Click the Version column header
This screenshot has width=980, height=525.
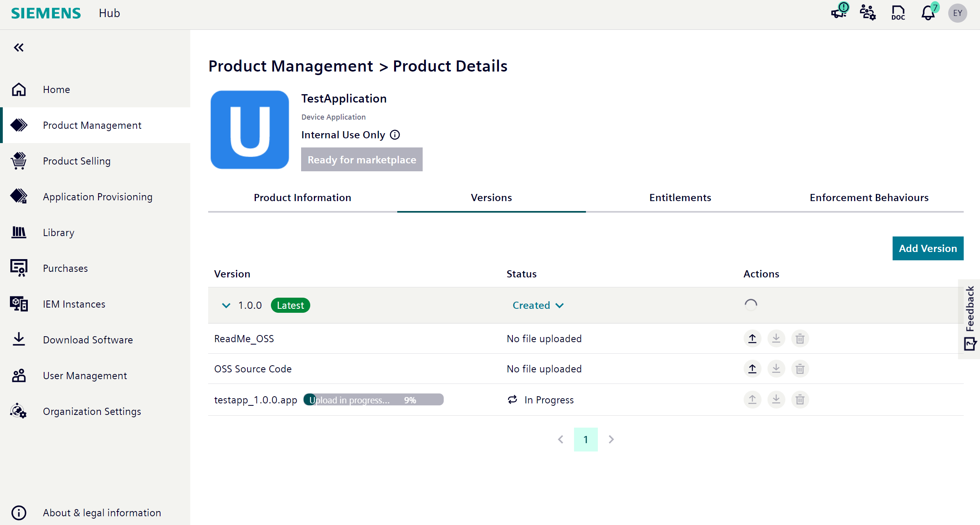[x=232, y=274]
